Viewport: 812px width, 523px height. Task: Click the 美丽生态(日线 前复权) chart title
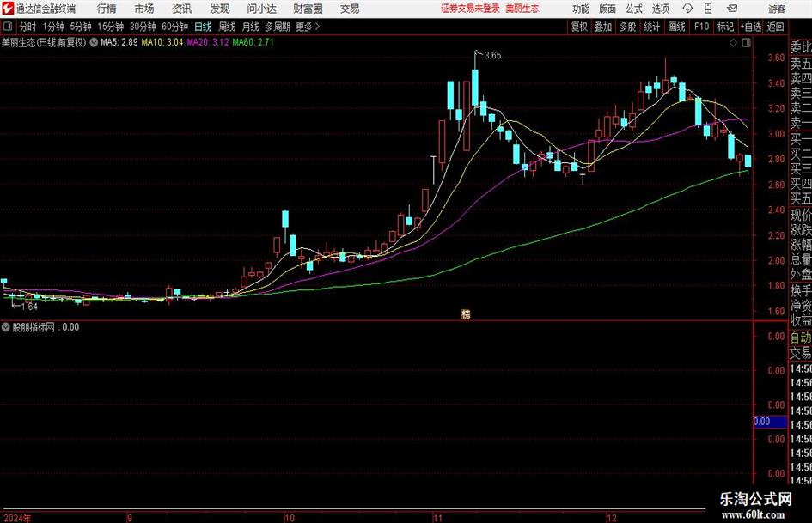(44, 42)
